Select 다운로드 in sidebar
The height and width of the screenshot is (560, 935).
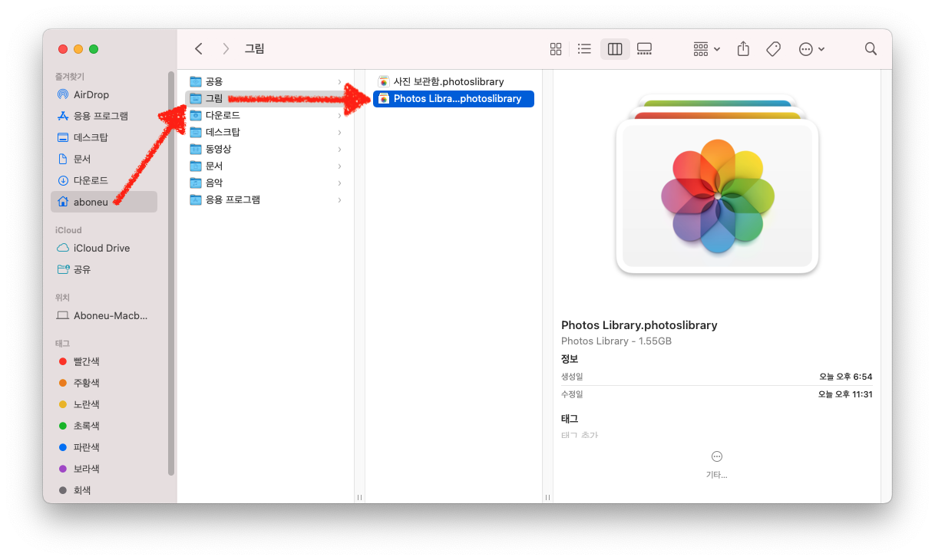tap(104, 180)
